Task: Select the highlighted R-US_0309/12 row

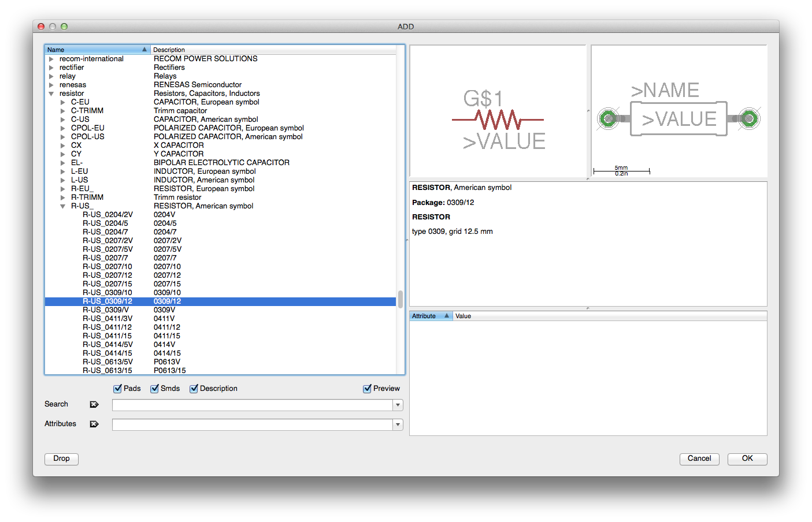Action: [220, 301]
